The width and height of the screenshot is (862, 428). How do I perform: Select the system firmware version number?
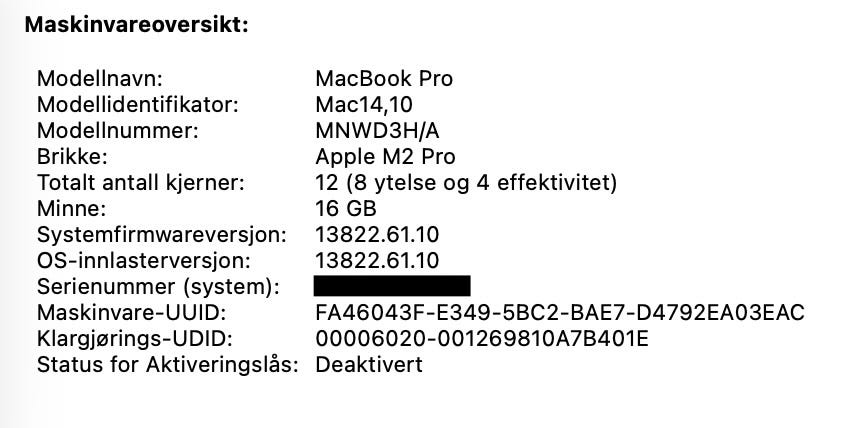[x=377, y=235]
